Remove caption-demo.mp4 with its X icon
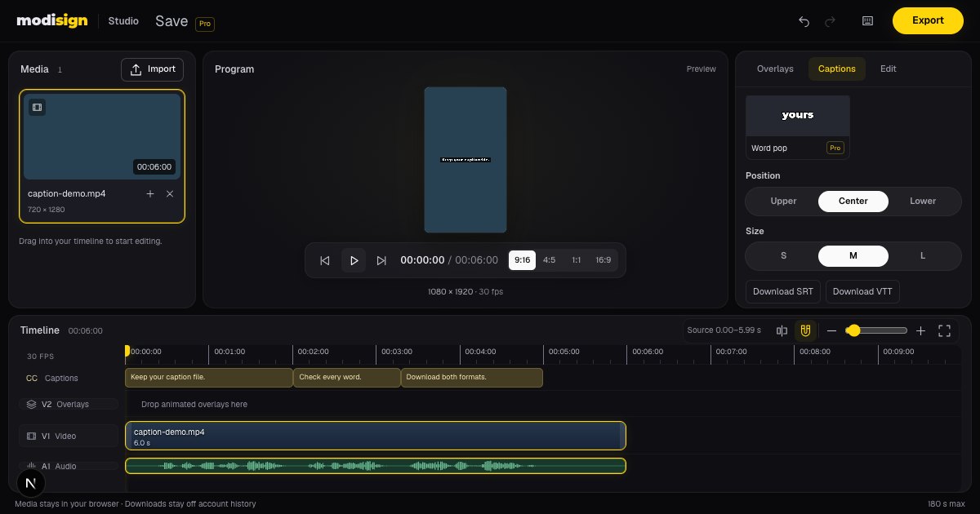The image size is (980, 514). (x=170, y=193)
